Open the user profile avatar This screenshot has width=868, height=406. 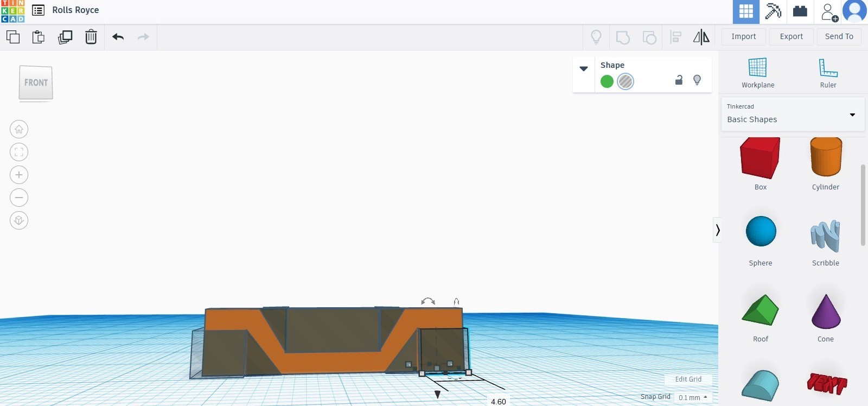pos(855,11)
